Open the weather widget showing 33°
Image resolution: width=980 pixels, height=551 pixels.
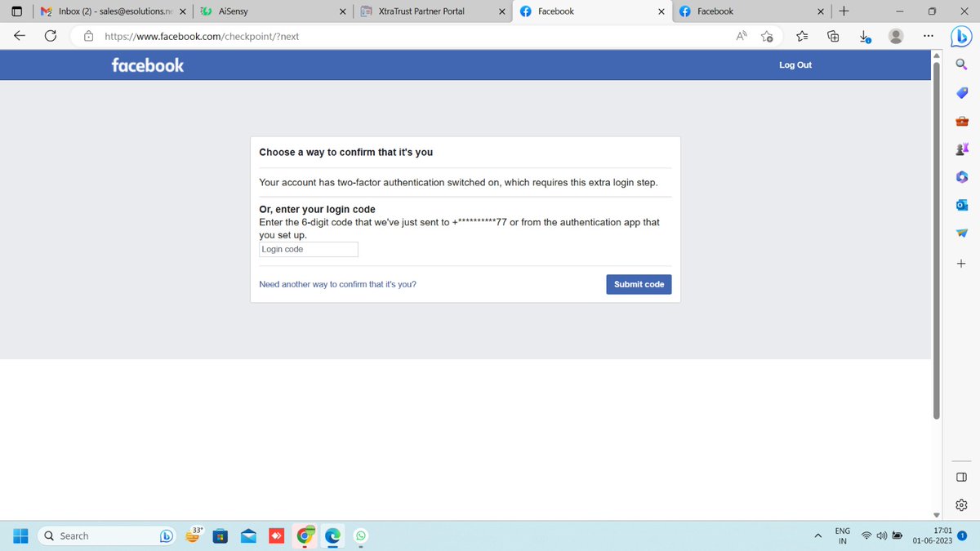pos(194,535)
